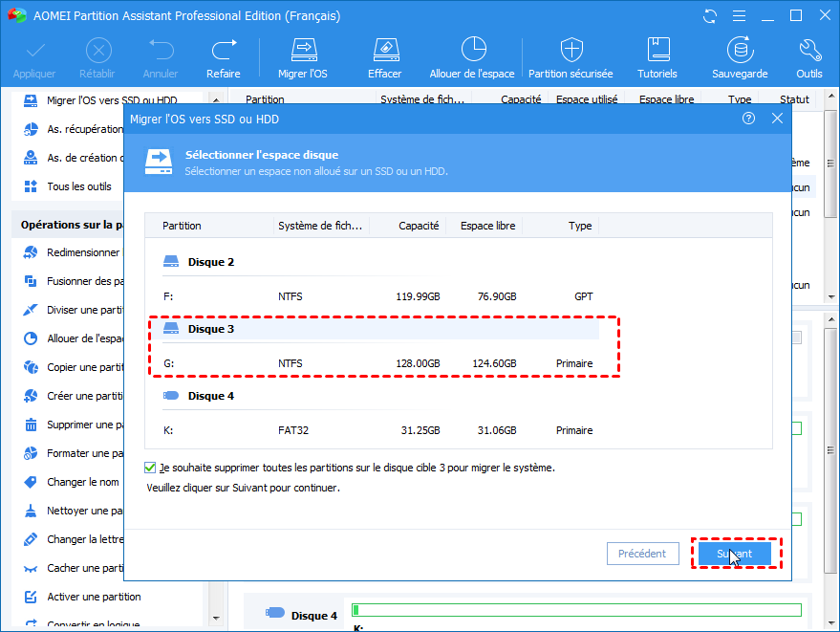Click the partition list scroll up arrow
840x632 pixels.
coord(830,97)
